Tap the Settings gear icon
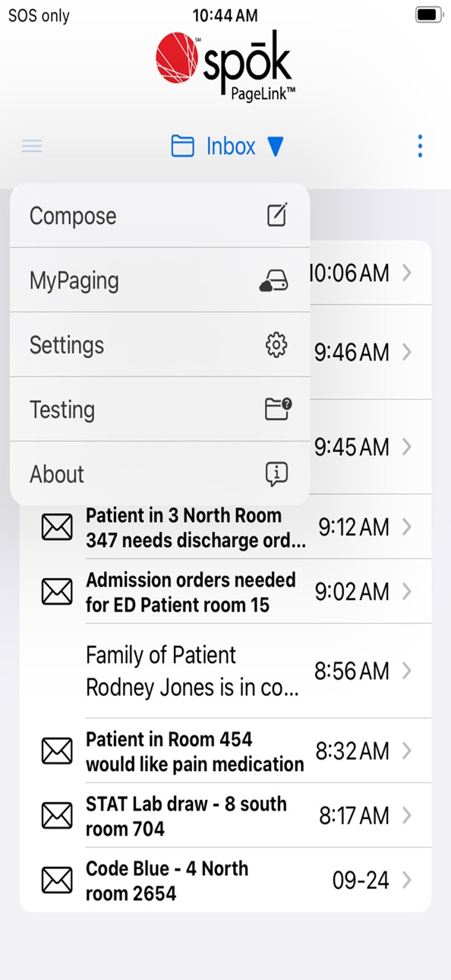 [276, 345]
